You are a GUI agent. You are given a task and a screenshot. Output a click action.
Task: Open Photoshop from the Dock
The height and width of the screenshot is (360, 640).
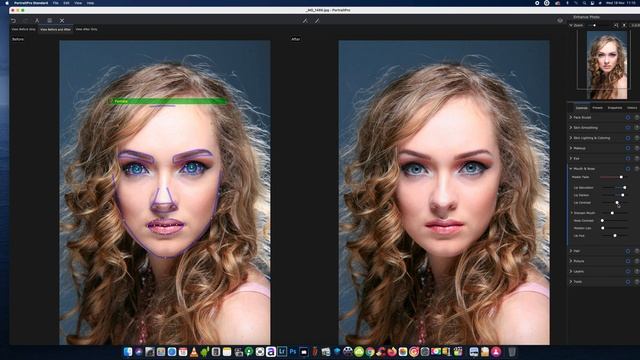tap(293, 351)
